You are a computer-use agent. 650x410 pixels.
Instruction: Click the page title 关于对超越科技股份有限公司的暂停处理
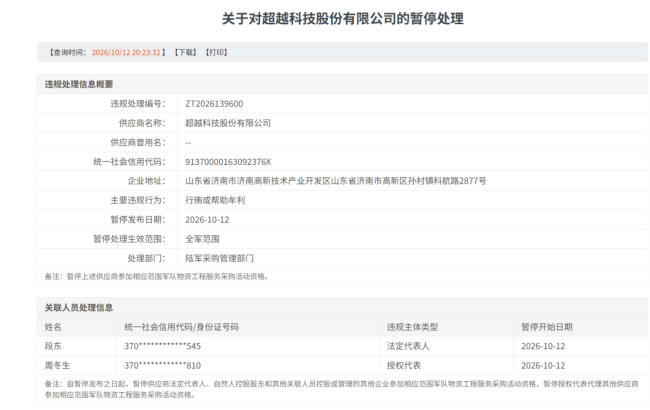[342, 19]
